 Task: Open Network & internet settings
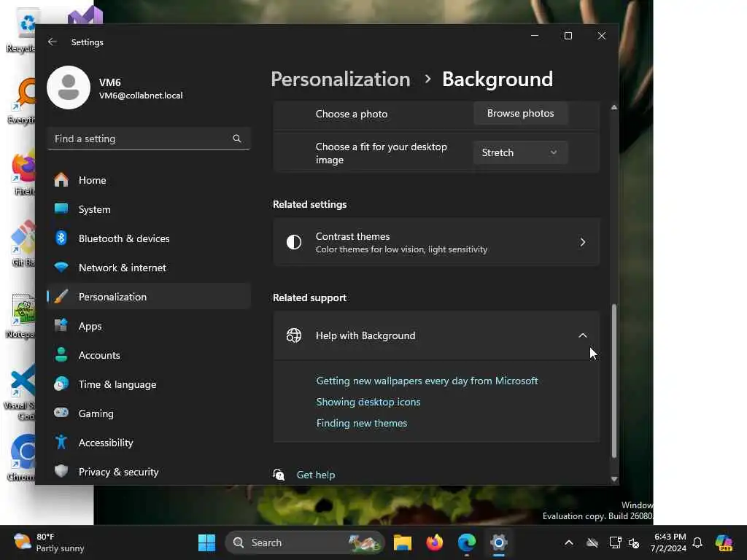[149, 268]
